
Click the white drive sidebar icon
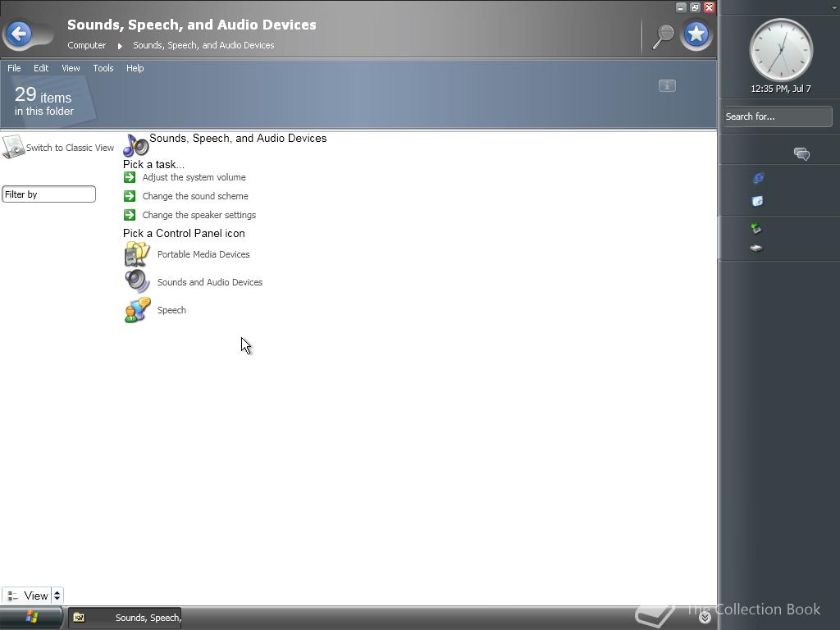[756, 248]
